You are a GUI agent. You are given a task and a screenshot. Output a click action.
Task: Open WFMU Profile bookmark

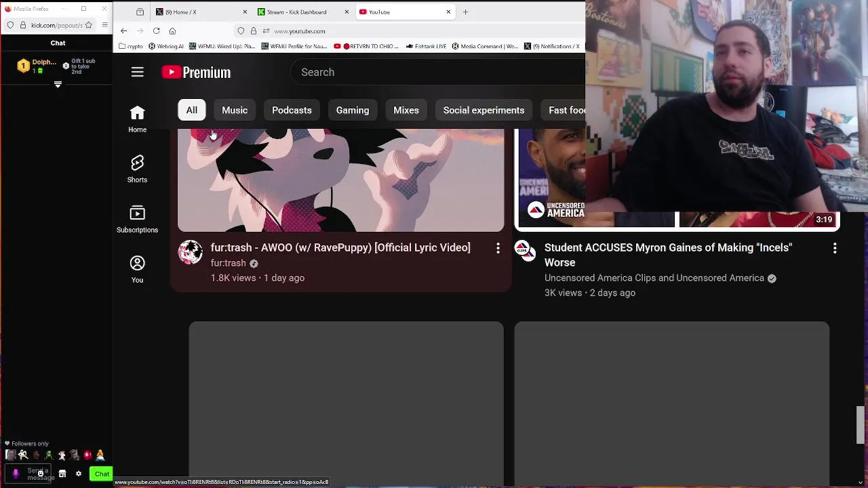pos(294,46)
